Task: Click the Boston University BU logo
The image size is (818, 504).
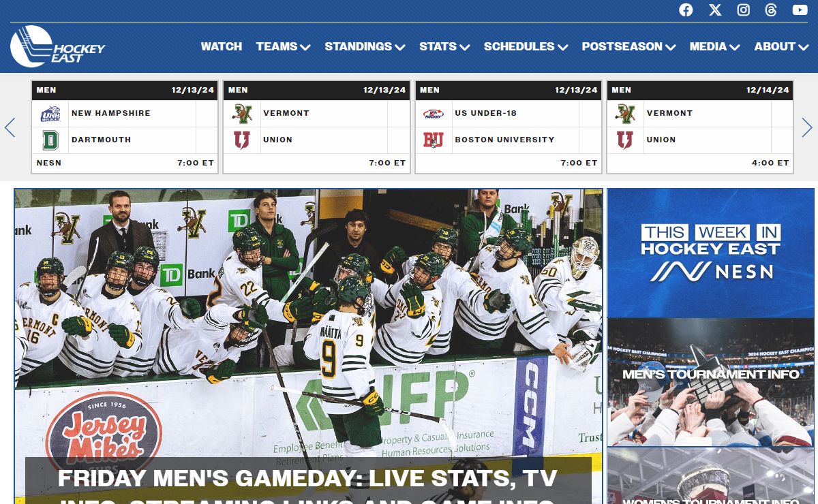Action: [434, 140]
